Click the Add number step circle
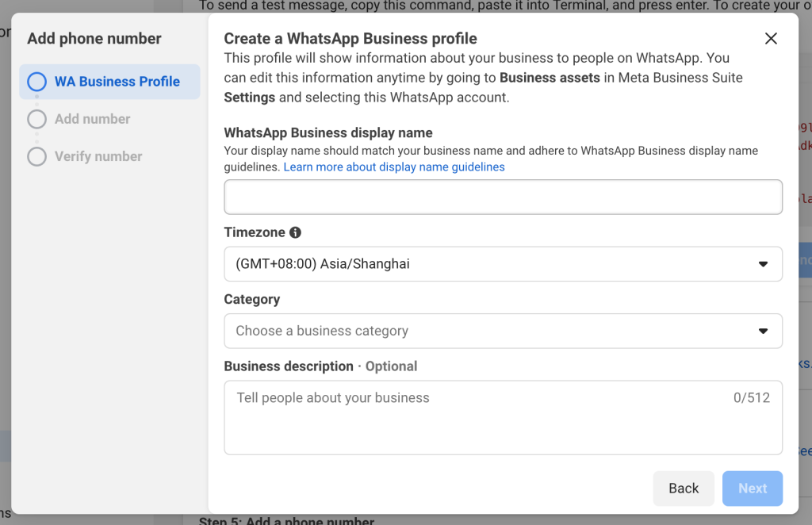This screenshot has width=812, height=525. point(36,119)
